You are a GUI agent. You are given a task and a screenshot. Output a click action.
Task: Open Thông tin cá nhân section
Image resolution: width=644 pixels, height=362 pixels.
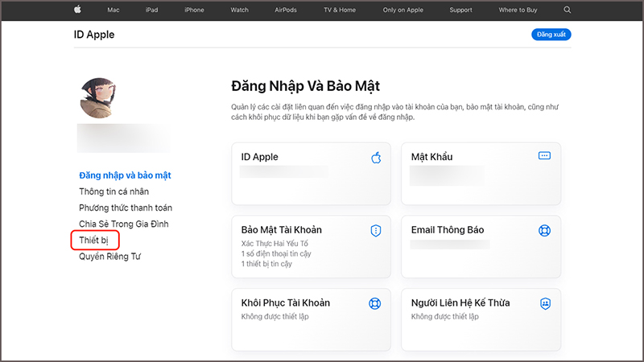(x=114, y=191)
